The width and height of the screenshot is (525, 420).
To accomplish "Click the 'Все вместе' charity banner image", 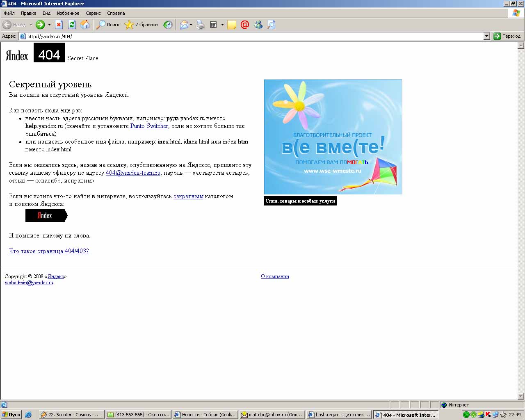I will pyautogui.click(x=333, y=137).
